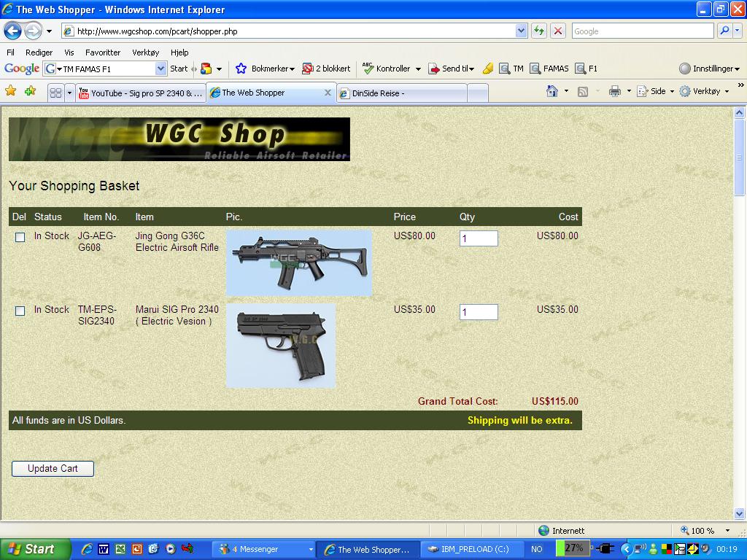Click the browser Forward arrow button
This screenshot has height=560, width=747.
[x=33, y=31]
